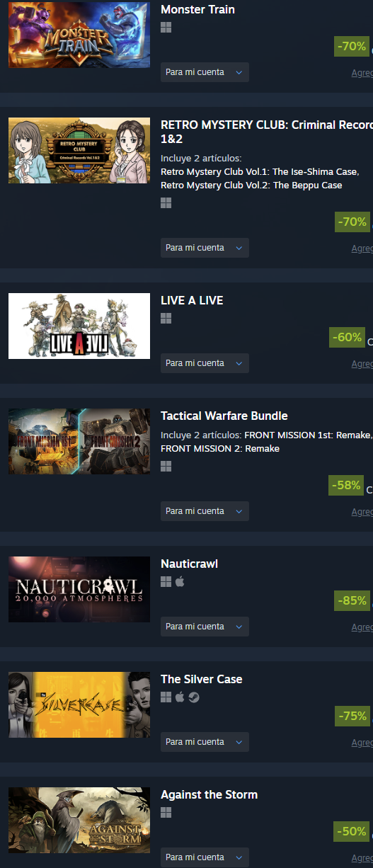Open "Para mi cuenta" dropdown for Against the Storm
Screen dimensions: 373x868
coord(205,857)
